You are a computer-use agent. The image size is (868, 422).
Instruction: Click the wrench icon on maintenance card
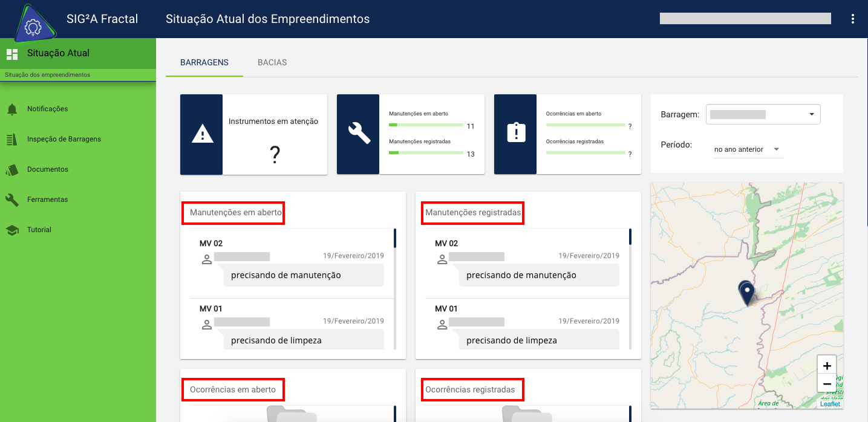359,134
